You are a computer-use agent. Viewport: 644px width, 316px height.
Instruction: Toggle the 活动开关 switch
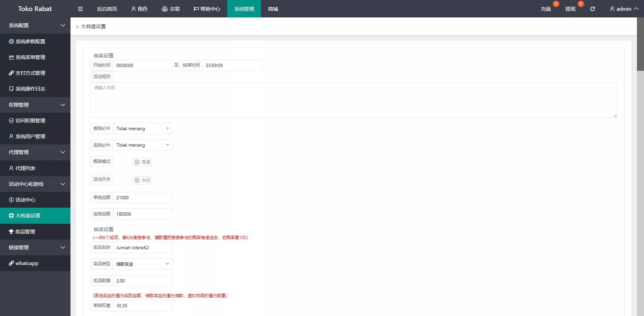(x=142, y=180)
